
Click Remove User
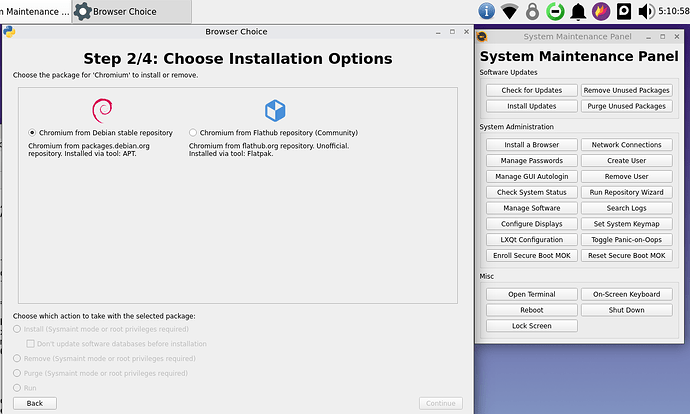click(627, 176)
